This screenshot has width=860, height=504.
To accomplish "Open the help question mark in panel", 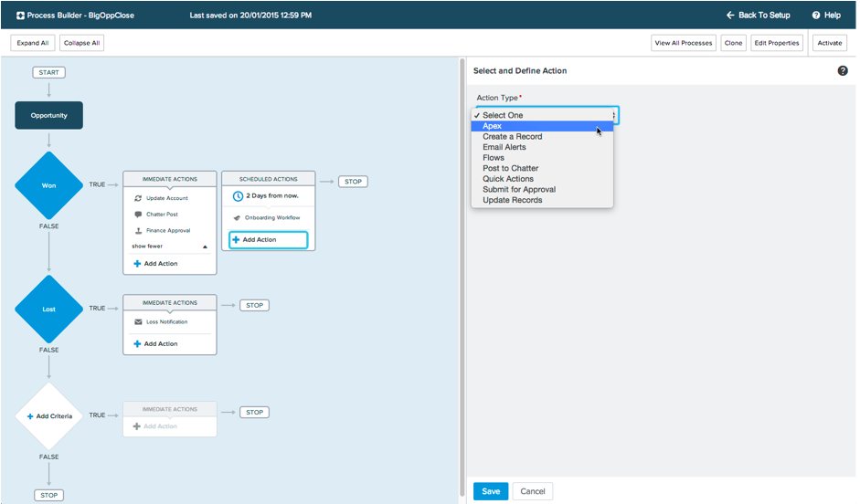I will pos(843,71).
